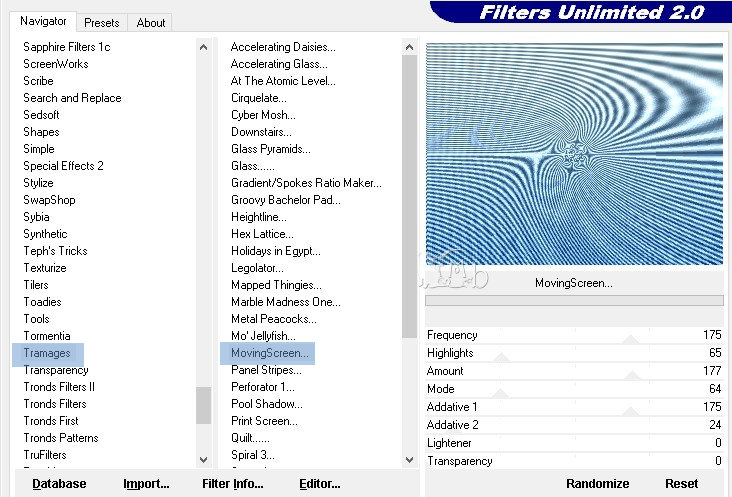Select Tronds Filters II category

point(59,387)
